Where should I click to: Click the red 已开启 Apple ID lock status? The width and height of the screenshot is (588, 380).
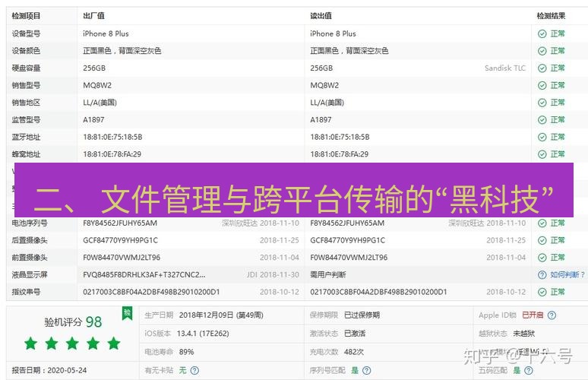pos(533,315)
